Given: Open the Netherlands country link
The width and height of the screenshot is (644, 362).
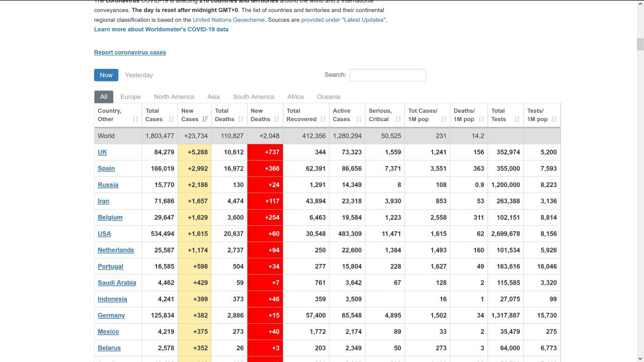Looking at the screenshot, I should [x=116, y=250].
